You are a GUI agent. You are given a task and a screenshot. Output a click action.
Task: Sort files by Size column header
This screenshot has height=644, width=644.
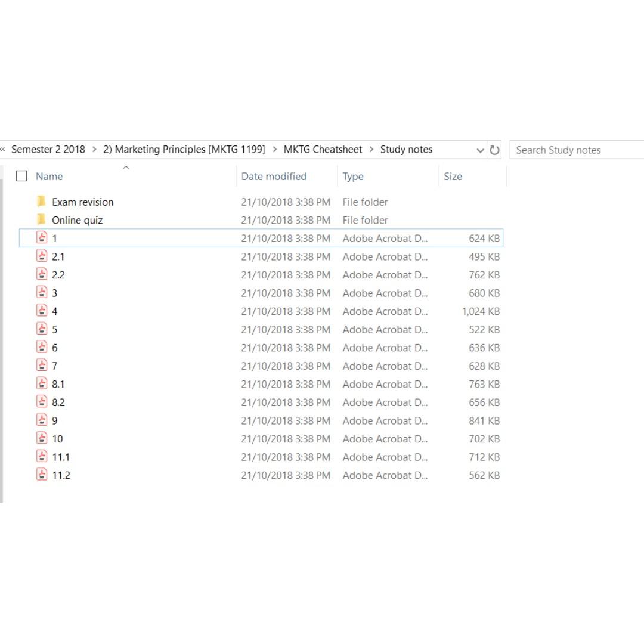pos(453,177)
